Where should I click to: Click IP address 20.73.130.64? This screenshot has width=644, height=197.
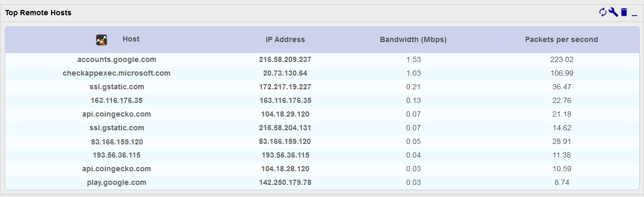click(285, 73)
